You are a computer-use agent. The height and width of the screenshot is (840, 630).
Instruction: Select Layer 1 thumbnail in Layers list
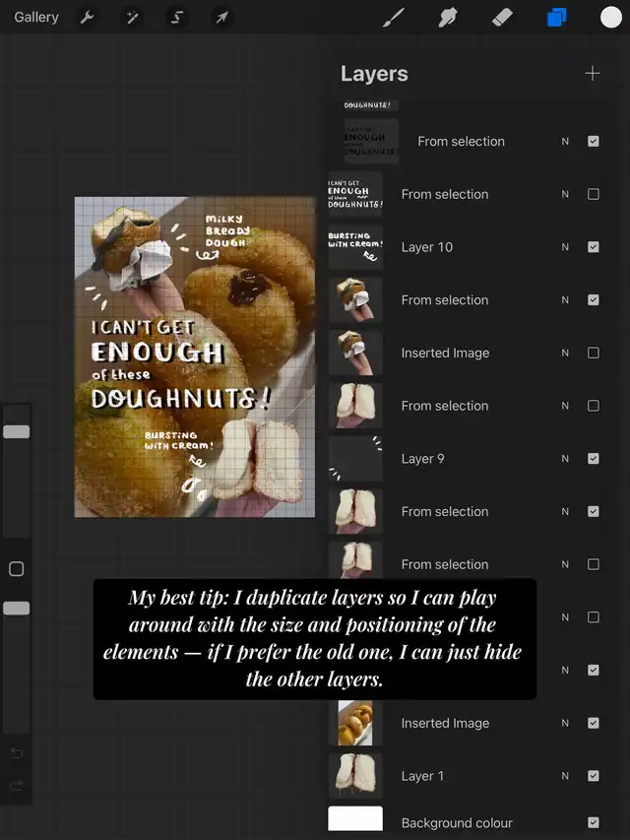pyautogui.click(x=355, y=776)
